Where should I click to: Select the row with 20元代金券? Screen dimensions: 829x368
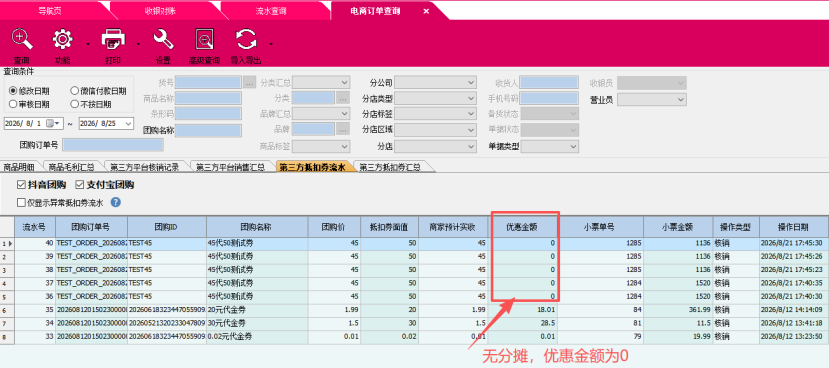tap(414, 309)
